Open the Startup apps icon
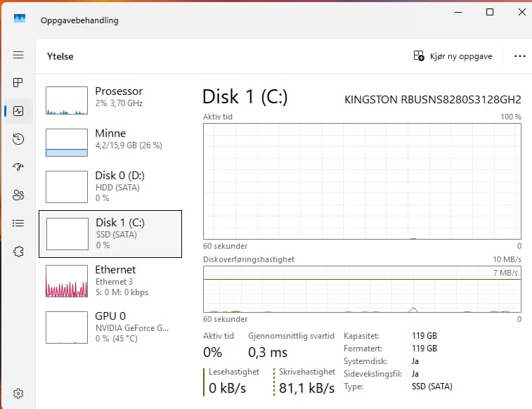The height and width of the screenshot is (409, 532). click(18, 167)
